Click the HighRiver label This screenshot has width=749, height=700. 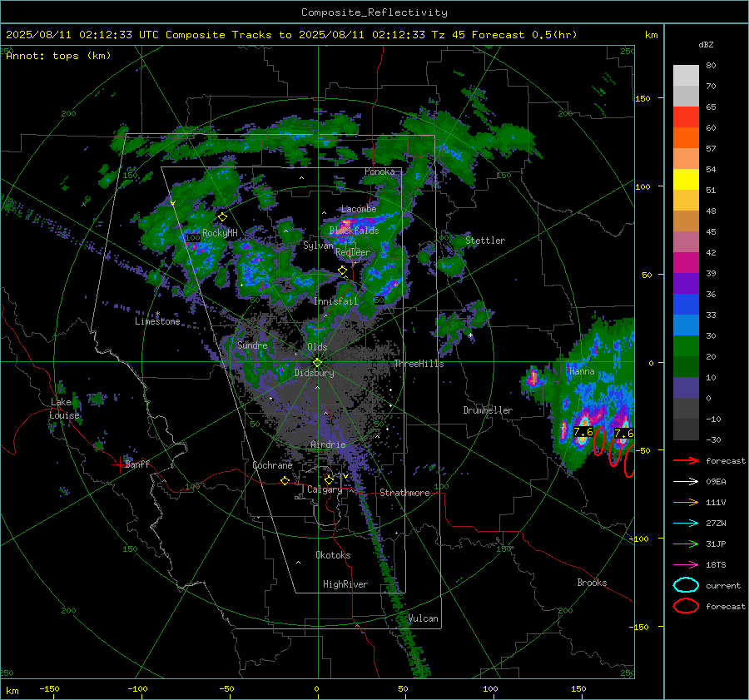pos(345,584)
